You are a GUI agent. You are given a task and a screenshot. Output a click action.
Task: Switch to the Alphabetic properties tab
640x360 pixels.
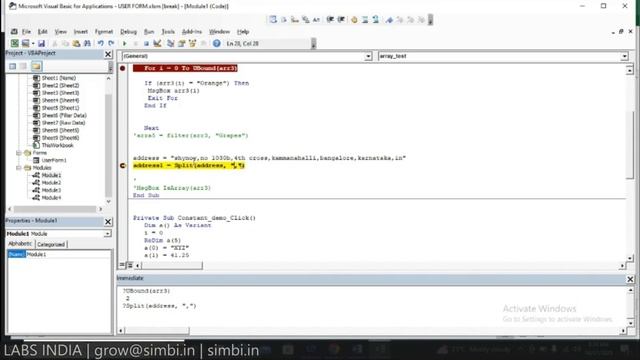tap(20, 244)
